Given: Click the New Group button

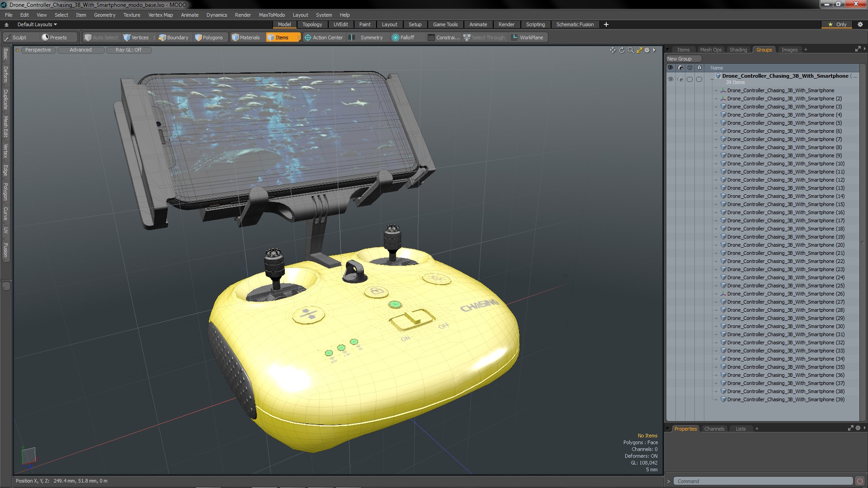Looking at the screenshot, I should (683, 59).
